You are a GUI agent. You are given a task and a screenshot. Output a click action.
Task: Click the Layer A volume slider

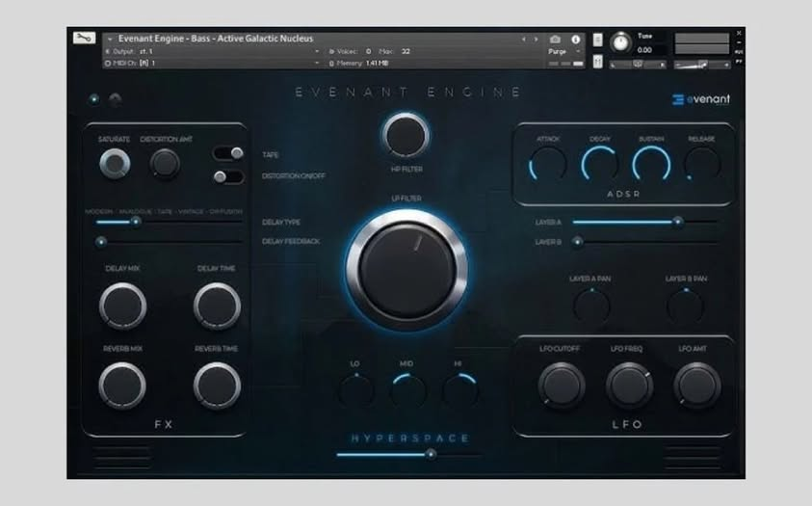pyautogui.click(x=626, y=222)
